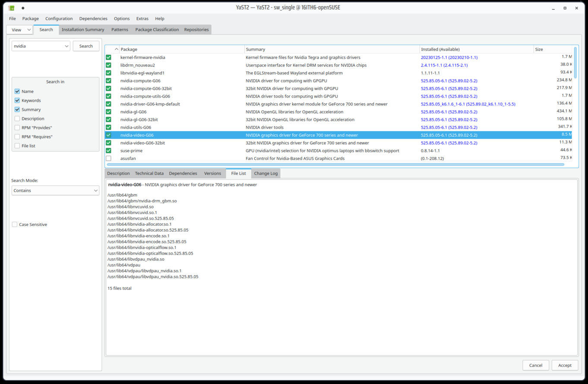Select the nvidia-utils-G06 package row
This screenshot has width=588, height=384.
[x=338, y=127]
